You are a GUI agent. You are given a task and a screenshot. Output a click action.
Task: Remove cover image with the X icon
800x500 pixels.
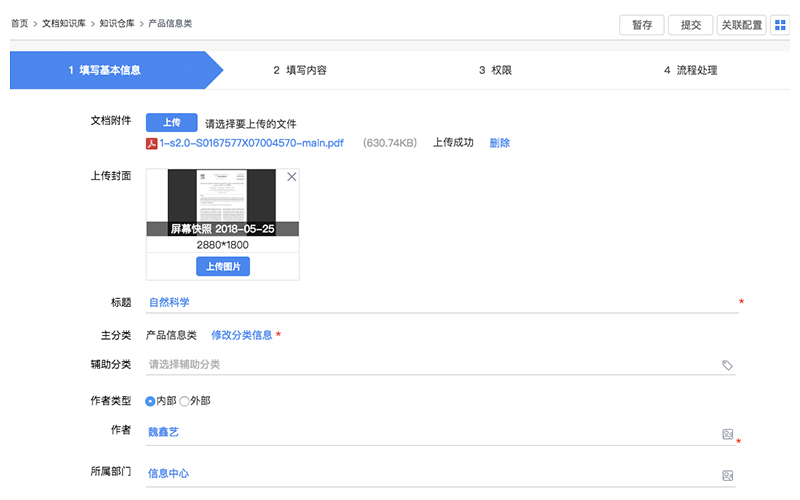click(x=291, y=177)
